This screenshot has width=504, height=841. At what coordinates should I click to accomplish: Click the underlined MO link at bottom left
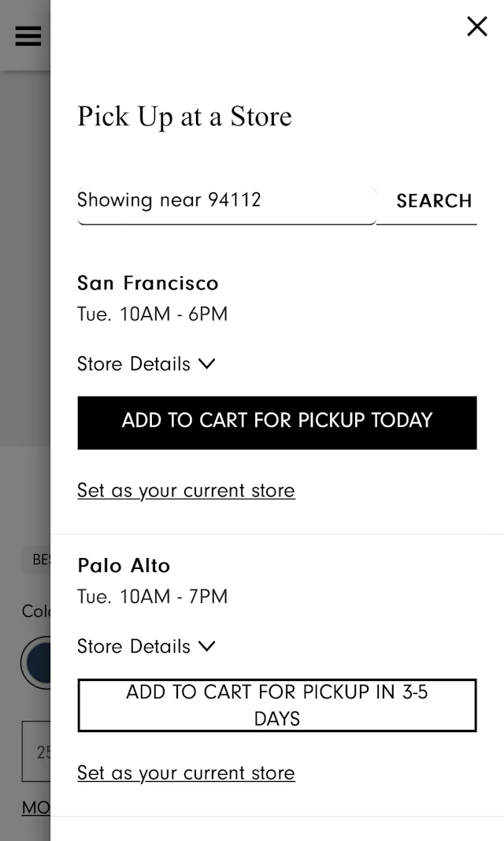36,807
